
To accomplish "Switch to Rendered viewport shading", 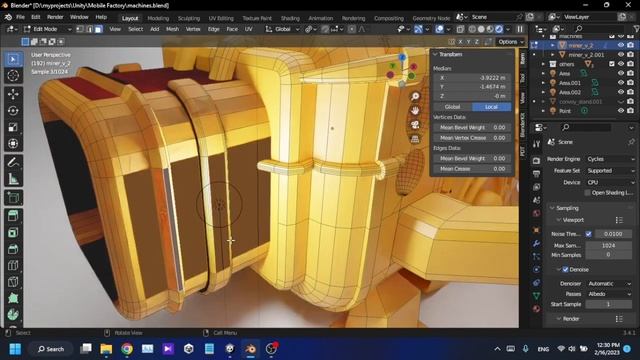I will point(499,29).
